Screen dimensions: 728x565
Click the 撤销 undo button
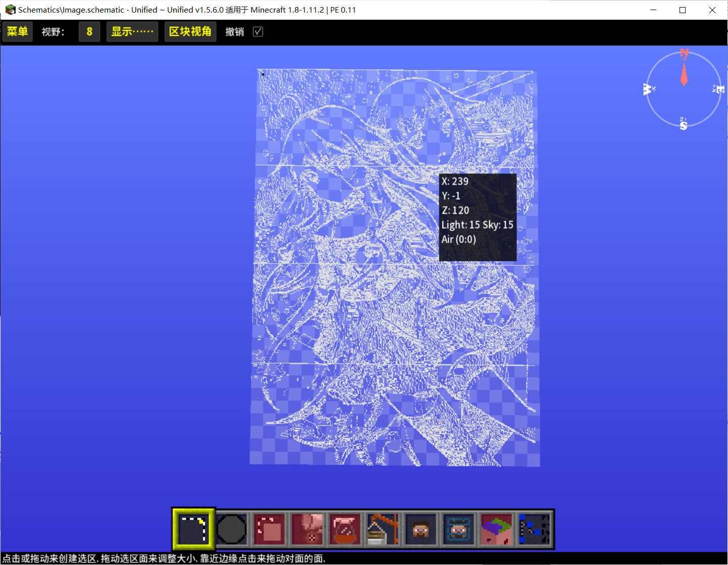[x=235, y=32]
